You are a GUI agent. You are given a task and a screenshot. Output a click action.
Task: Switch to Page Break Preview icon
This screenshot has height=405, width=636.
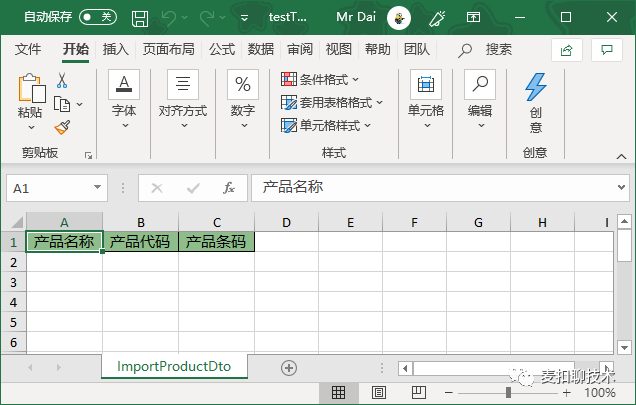pyautogui.click(x=419, y=392)
